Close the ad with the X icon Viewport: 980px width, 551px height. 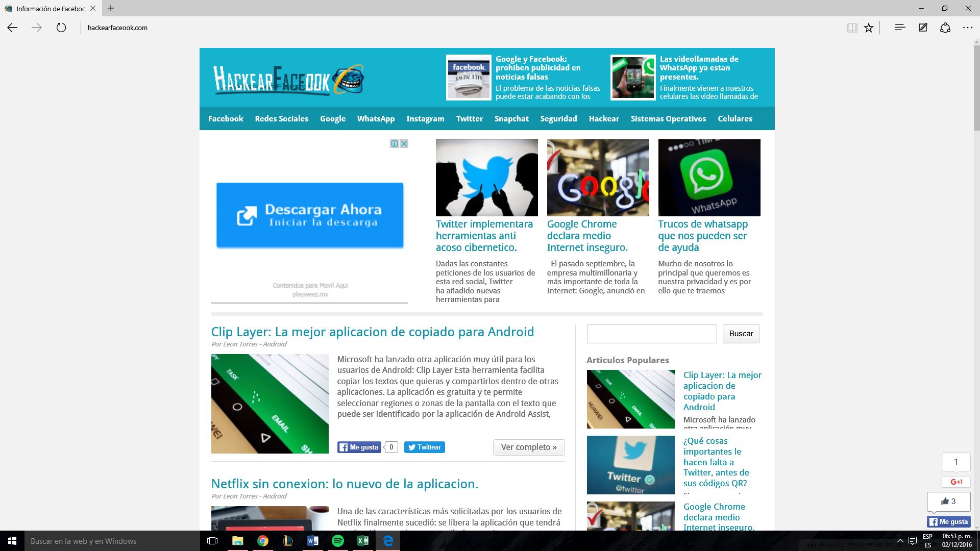[404, 144]
